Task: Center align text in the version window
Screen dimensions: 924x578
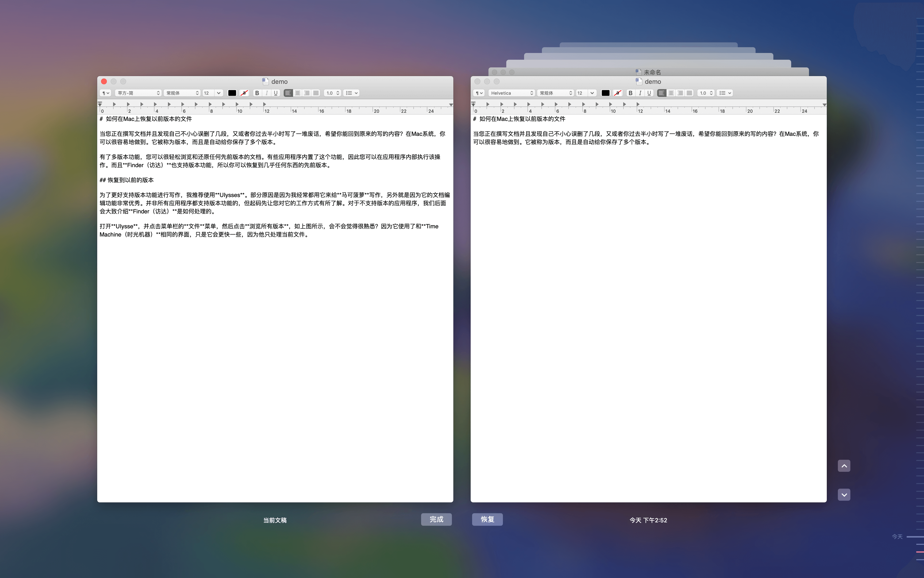Action: point(671,93)
